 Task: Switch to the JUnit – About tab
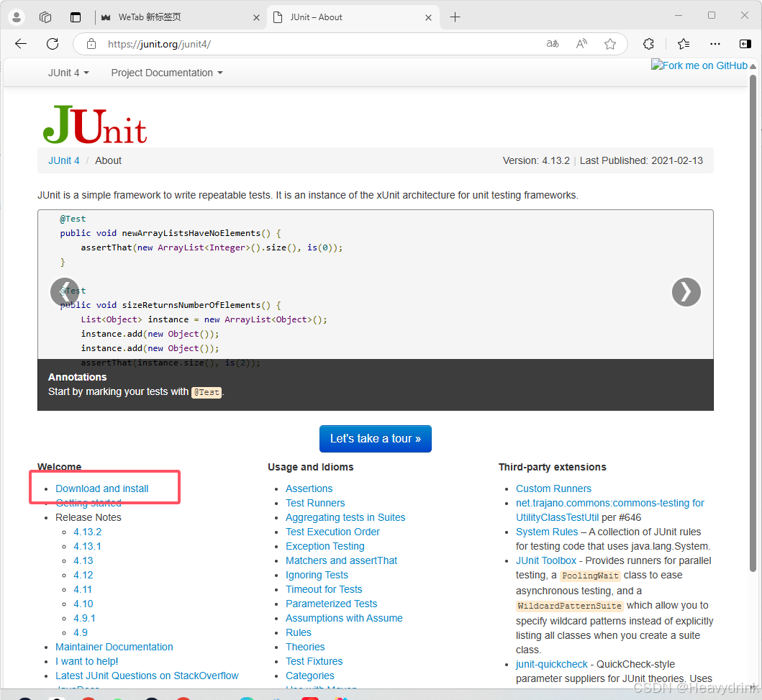pos(353,17)
